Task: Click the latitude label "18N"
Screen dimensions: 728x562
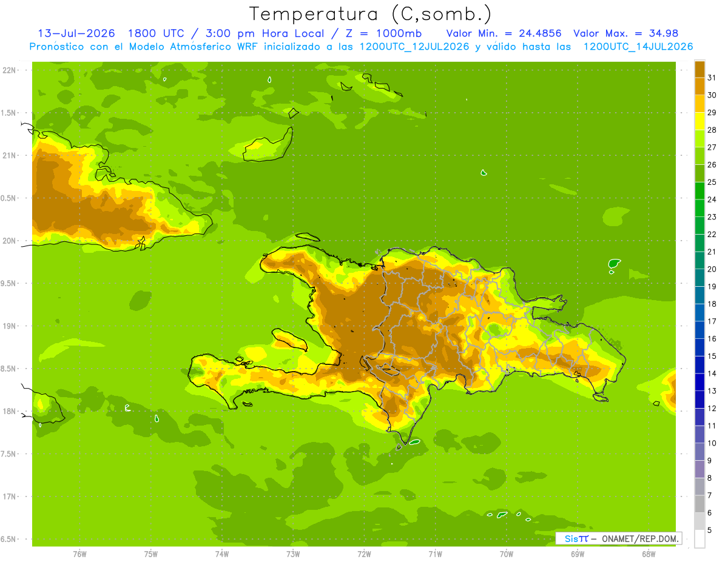Action: coord(10,411)
